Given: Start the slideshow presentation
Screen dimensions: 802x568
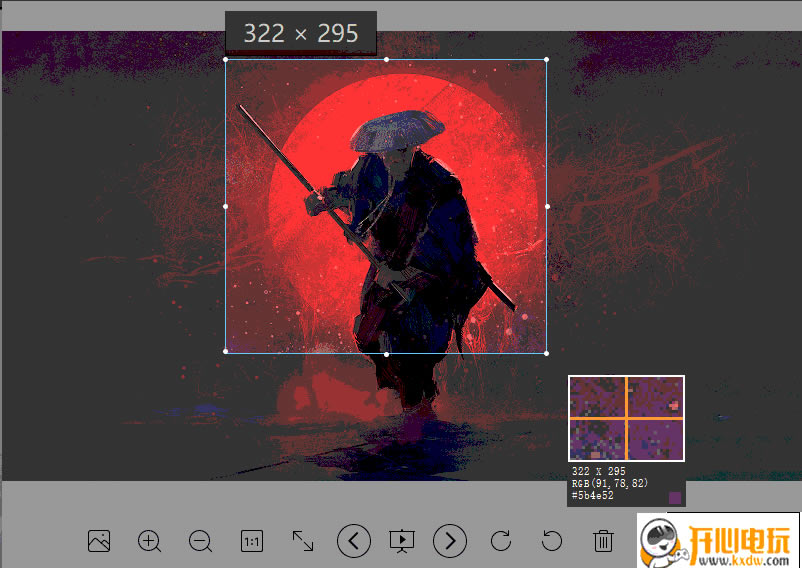Looking at the screenshot, I should click(x=402, y=541).
